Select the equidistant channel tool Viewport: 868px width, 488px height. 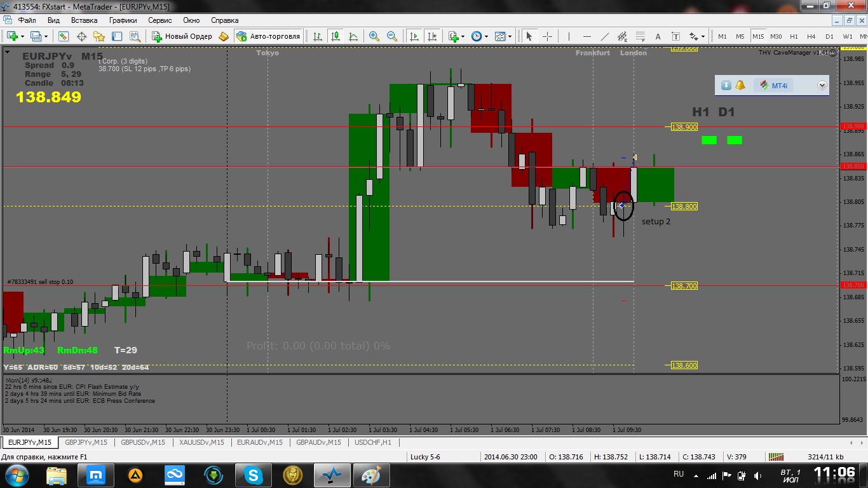click(622, 36)
